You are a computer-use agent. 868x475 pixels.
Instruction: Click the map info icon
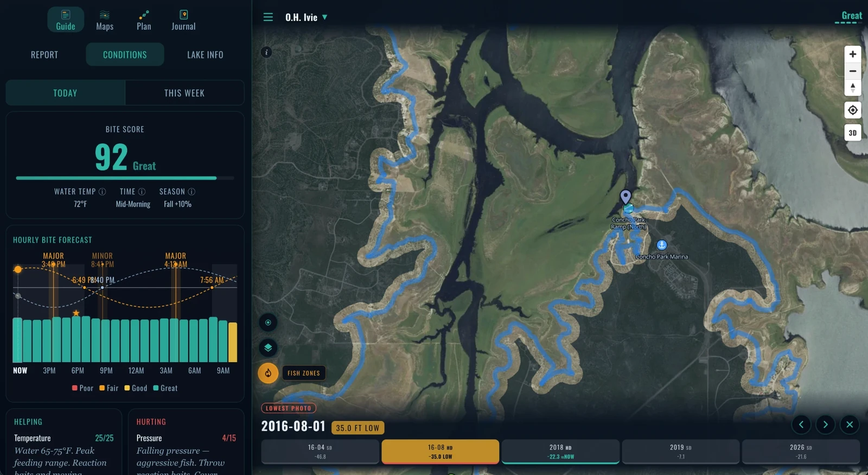pyautogui.click(x=266, y=52)
